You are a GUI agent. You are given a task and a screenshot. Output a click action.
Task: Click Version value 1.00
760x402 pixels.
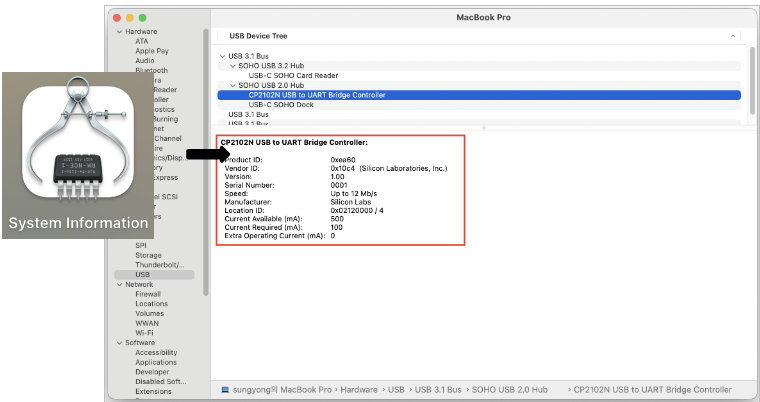pos(337,177)
